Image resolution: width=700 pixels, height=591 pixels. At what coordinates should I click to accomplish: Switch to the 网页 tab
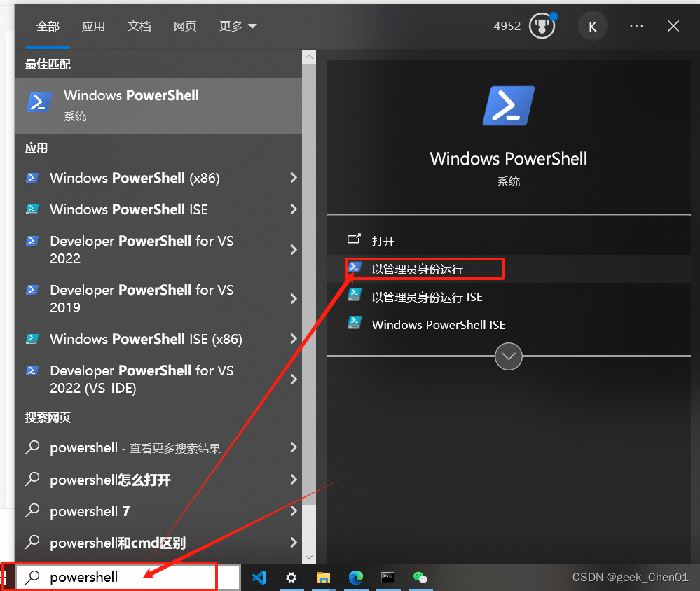(x=185, y=27)
